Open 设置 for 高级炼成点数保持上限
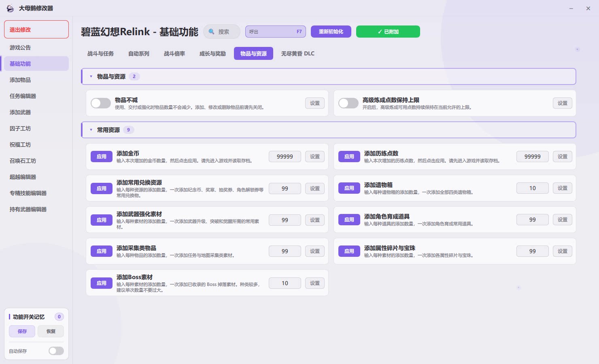The width and height of the screenshot is (599, 364). [x=563, y=103]
